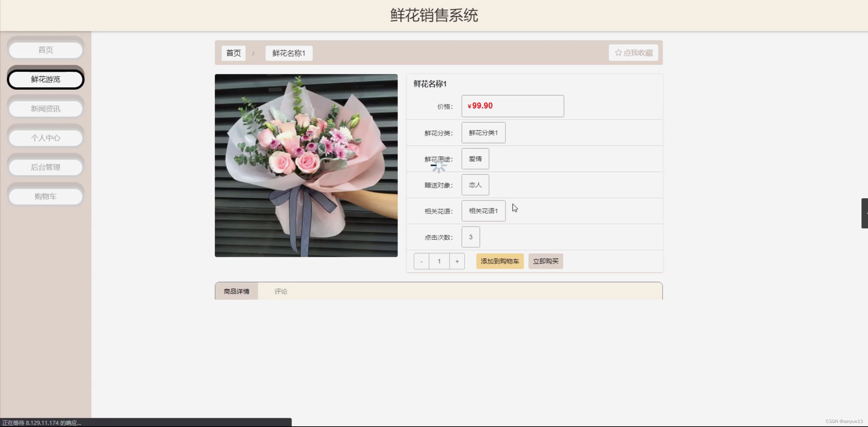868x427 pixels.
Task: Click 立即购买 button
Action: (545, 261)
